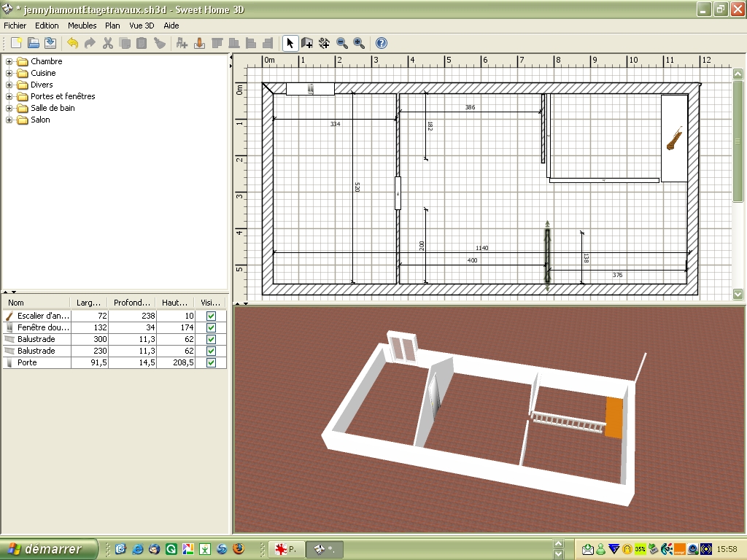Hide the Fenêtre double furniture item
The image size is (747, 560).
[x=211, y=327]
